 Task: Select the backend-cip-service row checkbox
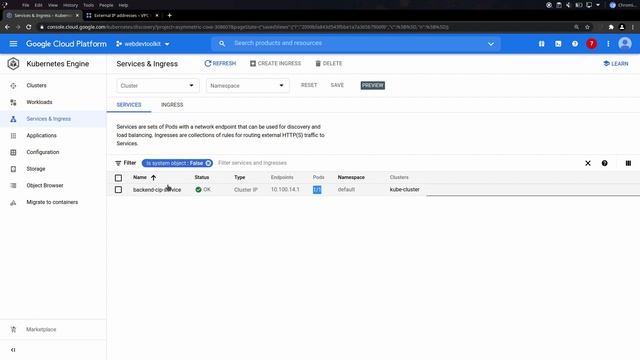pyautogui.click(x=118, y=190)
